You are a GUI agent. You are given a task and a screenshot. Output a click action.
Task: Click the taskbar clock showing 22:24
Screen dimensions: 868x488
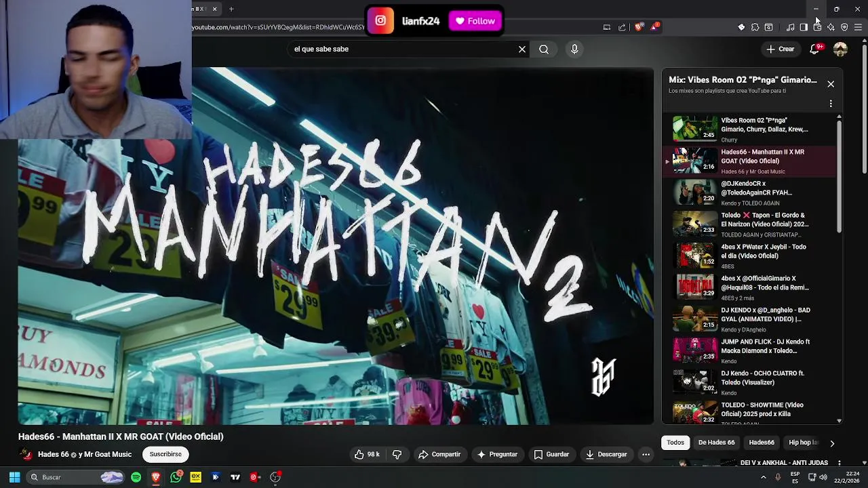click(852, 477)
